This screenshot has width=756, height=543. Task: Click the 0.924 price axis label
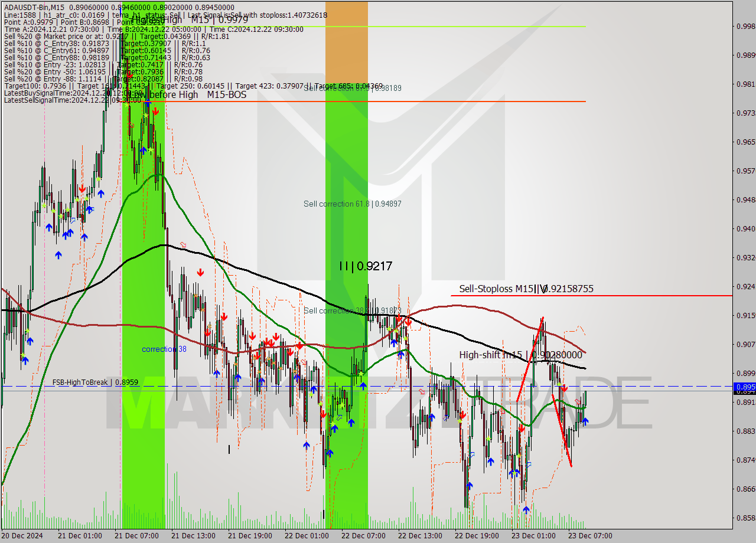(747, 286)
